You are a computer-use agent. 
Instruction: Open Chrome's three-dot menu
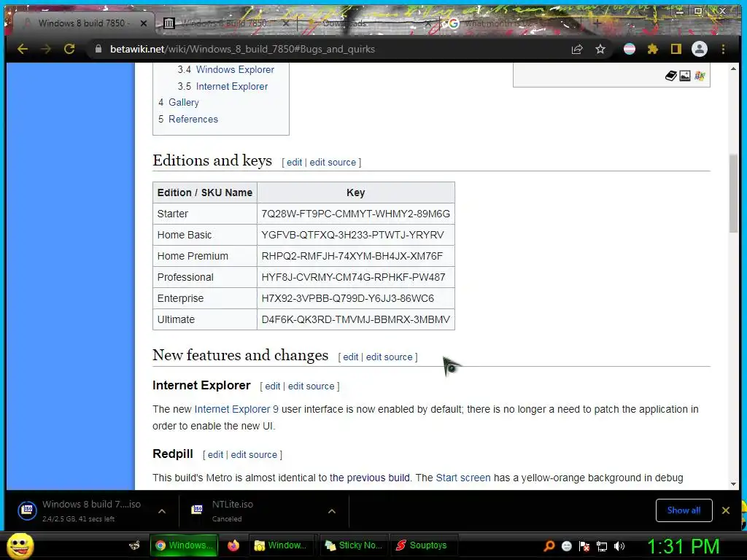pos(723,49)
